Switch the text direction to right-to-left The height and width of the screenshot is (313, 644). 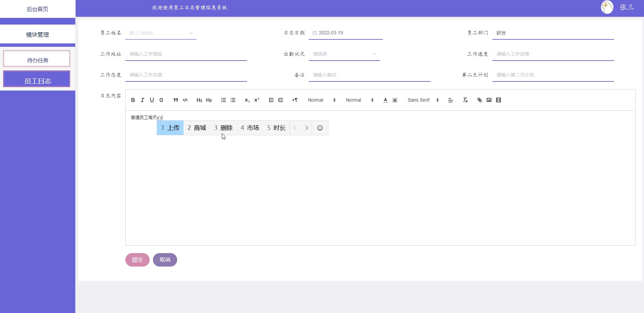[x=295, y=100]
